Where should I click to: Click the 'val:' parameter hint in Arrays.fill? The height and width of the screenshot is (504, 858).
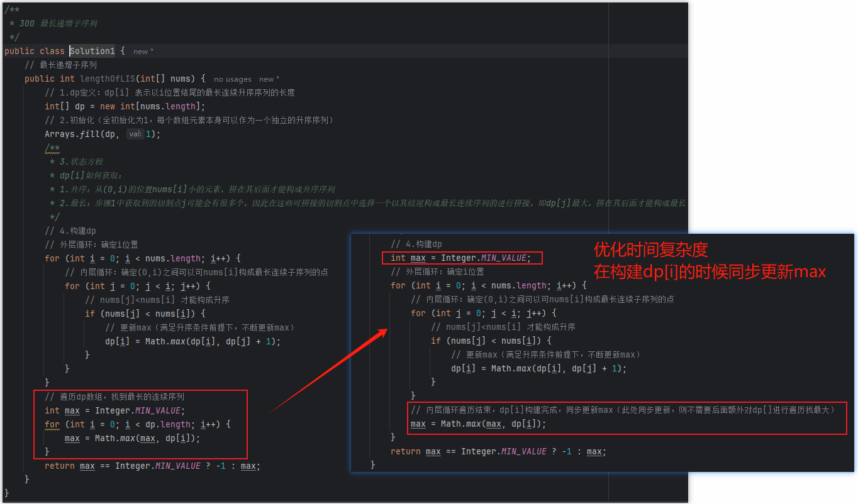135,134
